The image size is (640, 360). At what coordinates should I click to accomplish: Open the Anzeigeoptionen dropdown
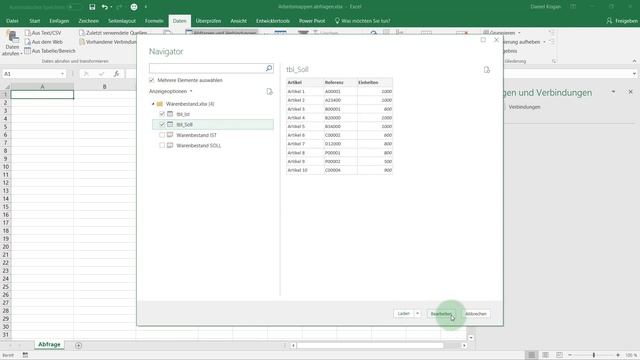(x=171, y=91)
